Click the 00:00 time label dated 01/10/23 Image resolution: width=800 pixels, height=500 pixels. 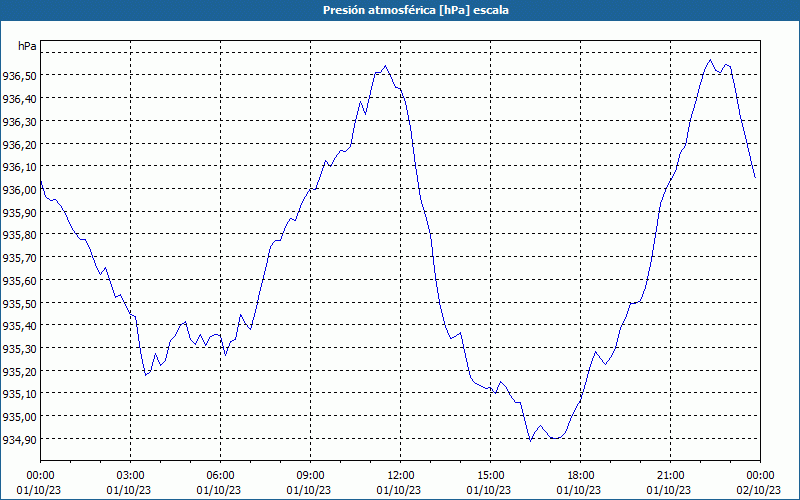pyautogui.click(x=40, y=476)
